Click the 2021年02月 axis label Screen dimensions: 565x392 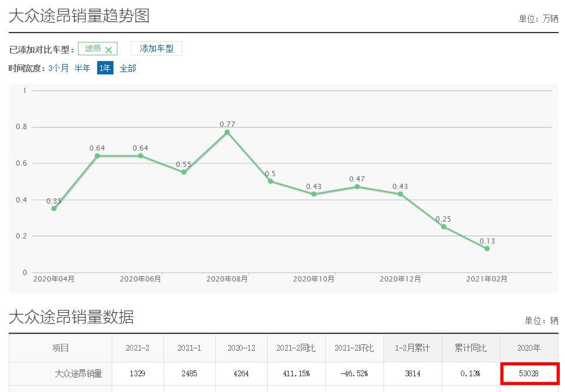click(487, 279)
